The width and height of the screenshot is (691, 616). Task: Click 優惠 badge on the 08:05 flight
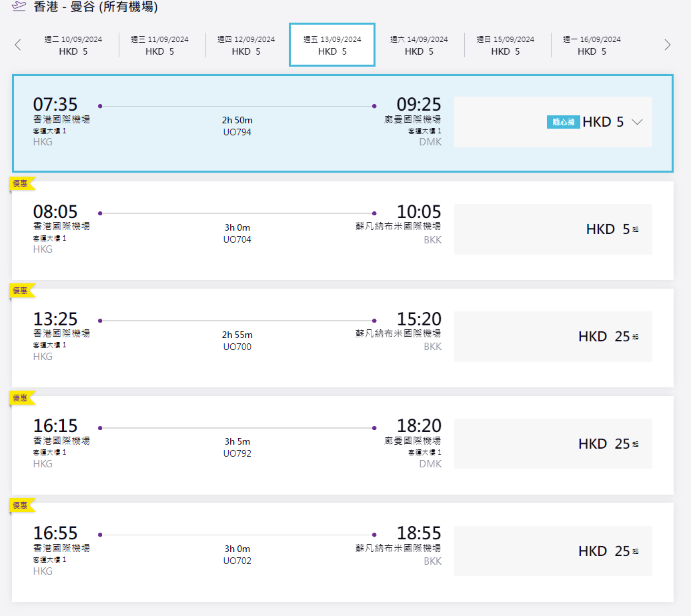coord(21,183)
